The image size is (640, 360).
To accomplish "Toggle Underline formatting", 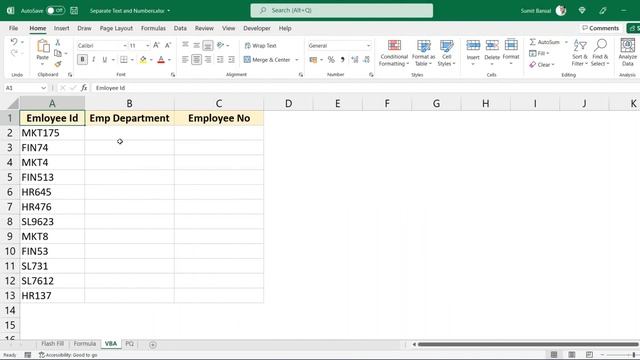I will 104,60.
